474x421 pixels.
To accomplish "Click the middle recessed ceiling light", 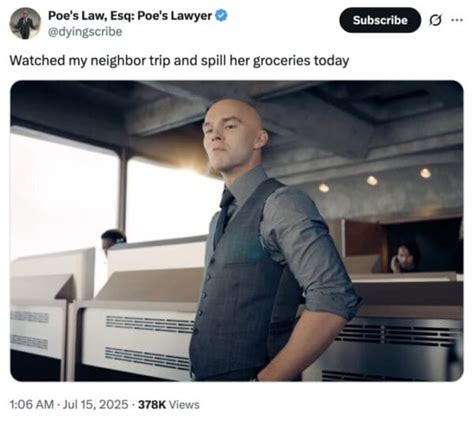I will 372,181.
